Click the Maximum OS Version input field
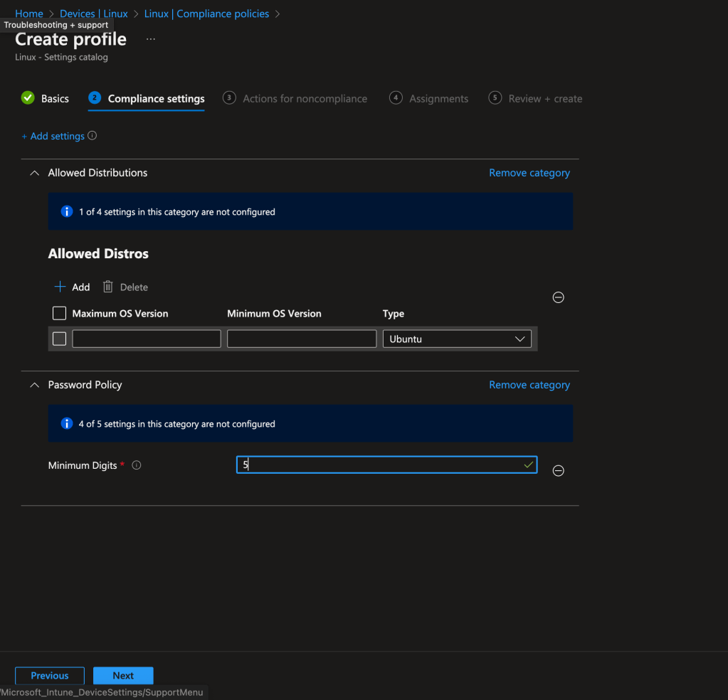728x700 pixels. pos(147,339)
